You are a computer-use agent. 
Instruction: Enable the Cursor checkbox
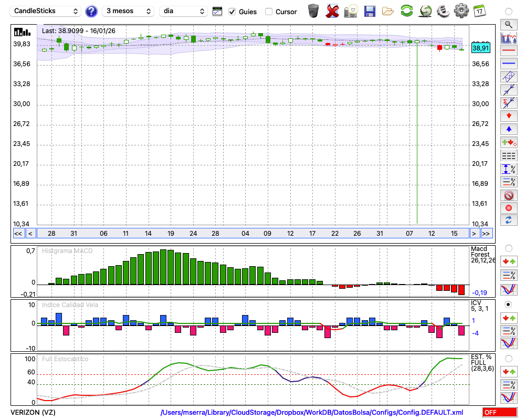point(269,12)
